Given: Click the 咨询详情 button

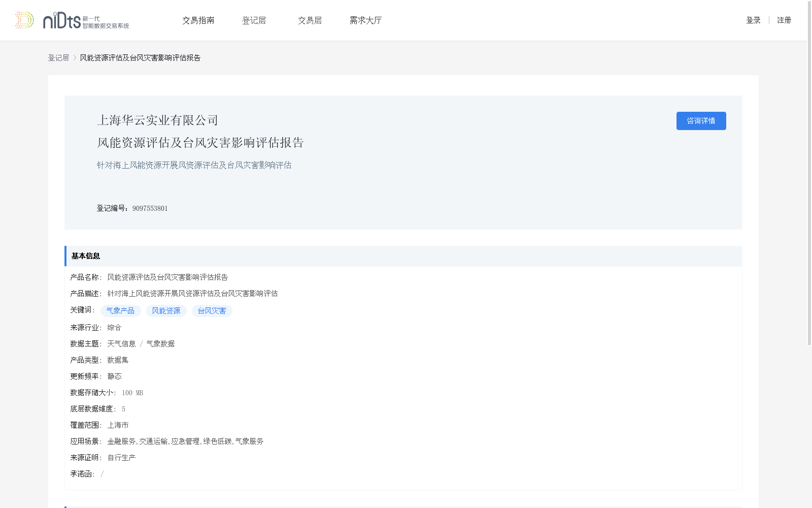Looking at the screenshot, I should (701, 121).
